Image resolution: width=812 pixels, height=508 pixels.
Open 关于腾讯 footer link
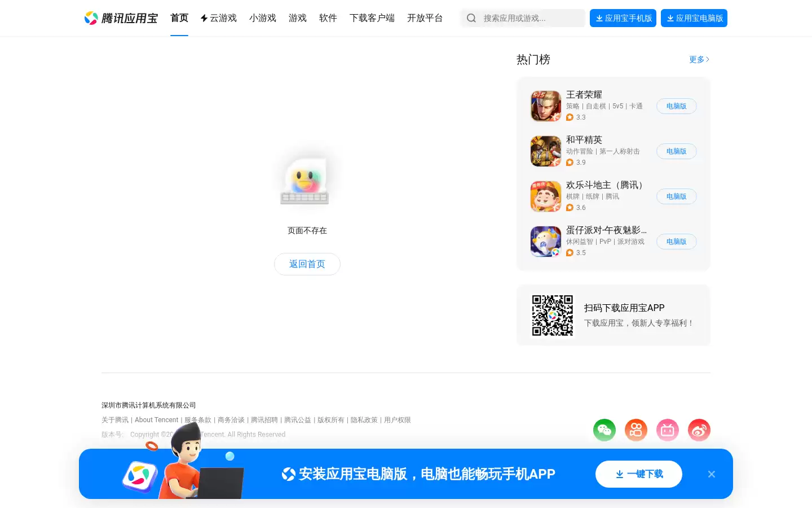(x=115, y=420)
